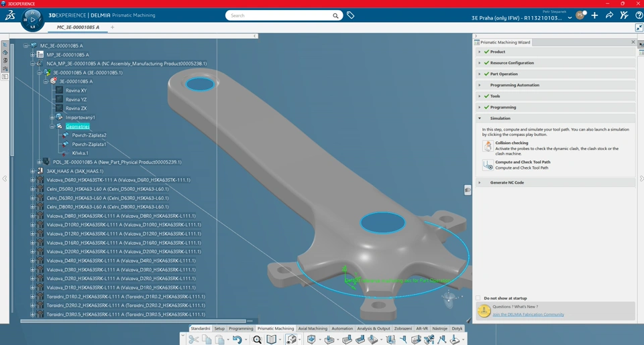
Task: Select Celni_D50R0_HSKA63-L60 A tool
Action: pyautogui.click(x=107, y=189)
